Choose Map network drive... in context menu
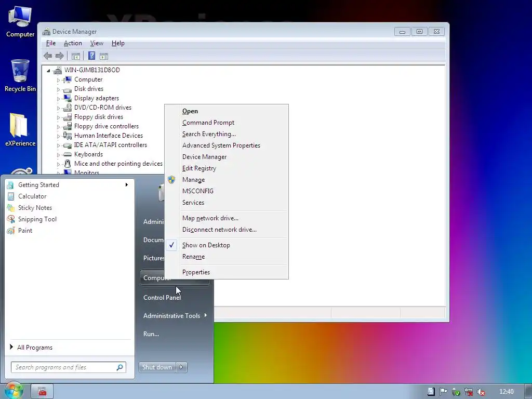 (x=210, y=219)
